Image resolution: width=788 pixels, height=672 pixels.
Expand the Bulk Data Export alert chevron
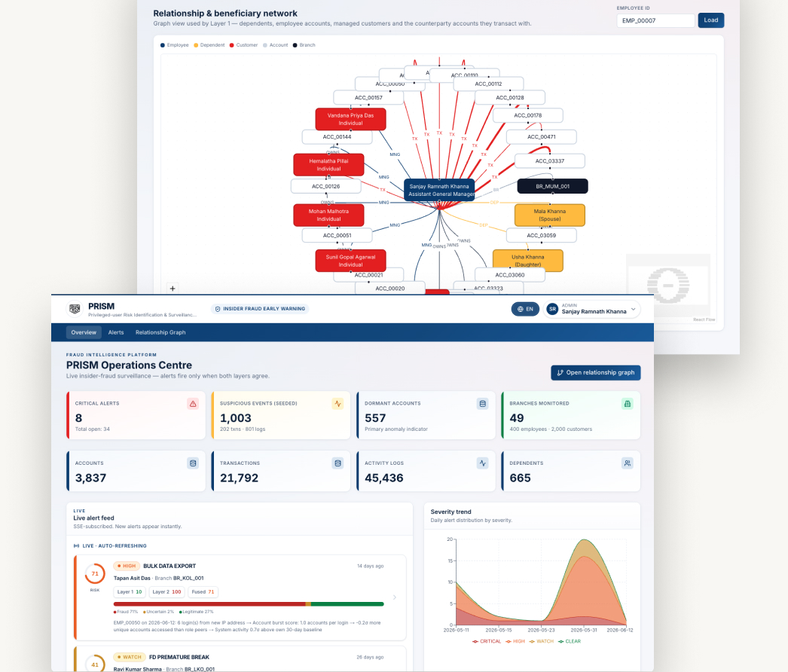coord(395,597)
